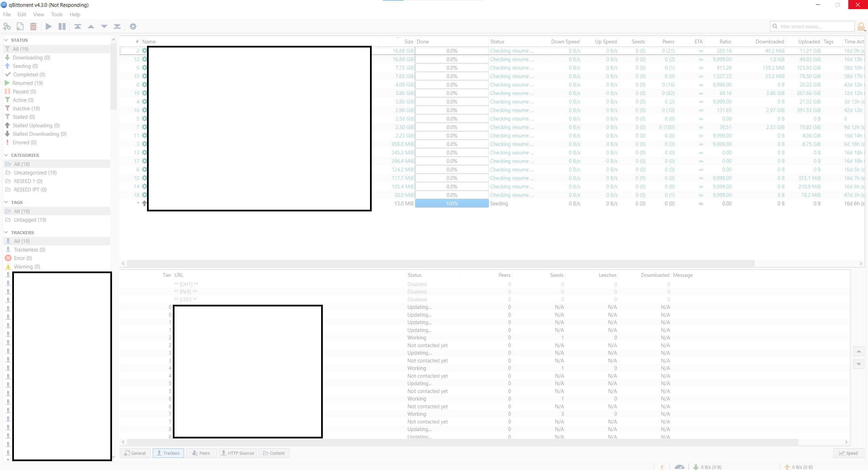
Task: Open the connection status icon in status bar
Action: click(x=662, y=467)
